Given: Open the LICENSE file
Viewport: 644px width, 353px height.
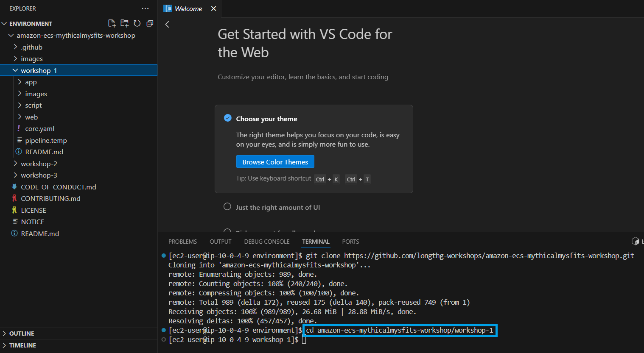Looking at the screenshot, I should click(x=34, y=210).
